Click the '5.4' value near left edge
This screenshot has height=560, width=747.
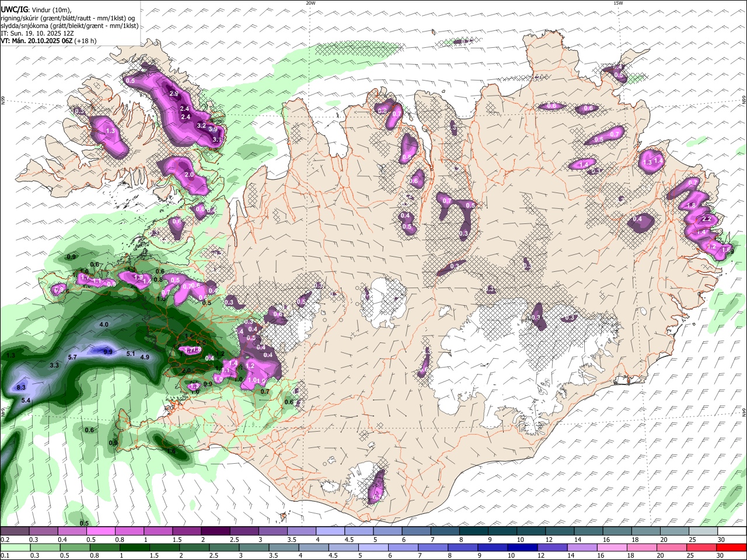tap(26, 400)
